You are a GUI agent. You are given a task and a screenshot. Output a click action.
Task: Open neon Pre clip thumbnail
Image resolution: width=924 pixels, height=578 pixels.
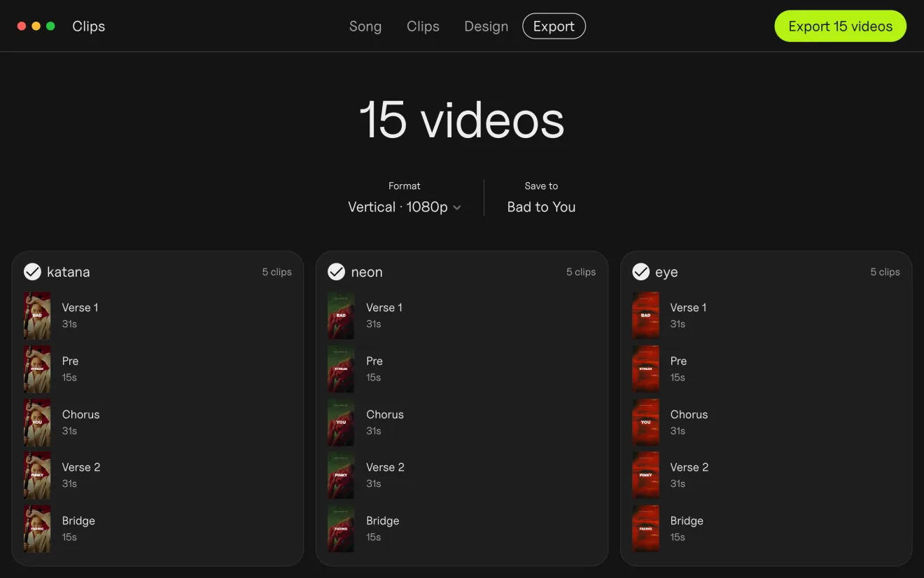pyautogui.click(x=341, y=369)
